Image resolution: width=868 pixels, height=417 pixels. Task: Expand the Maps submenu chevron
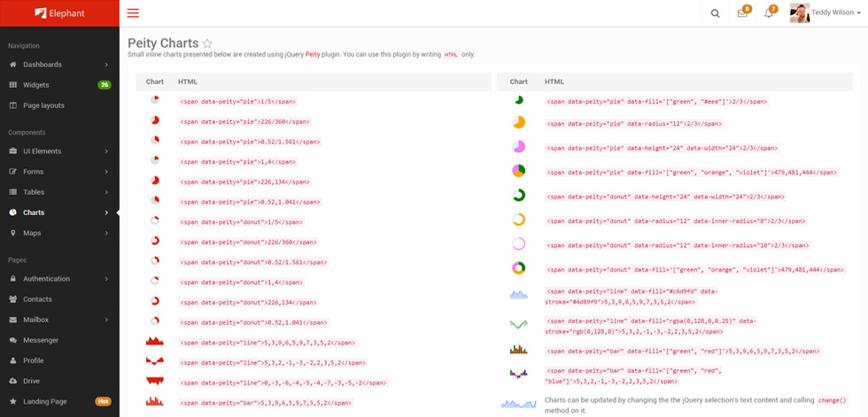point(106,233)
